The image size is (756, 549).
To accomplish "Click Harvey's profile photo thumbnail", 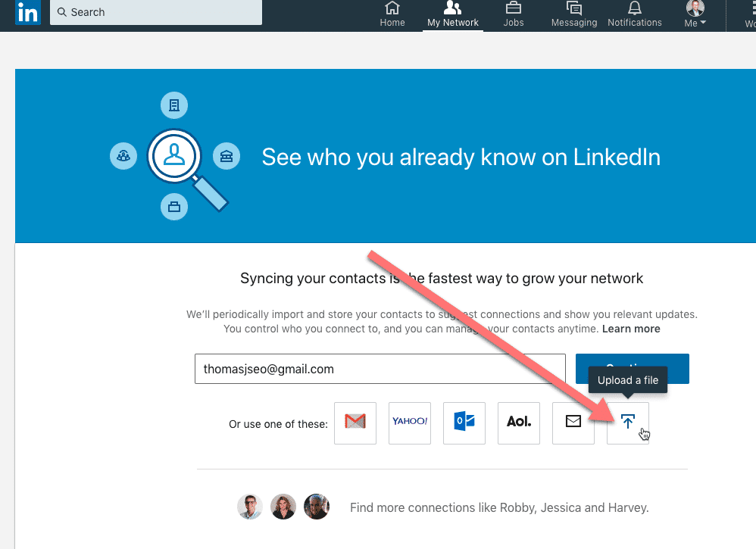I will pyautogui.click(x=317, y=507).
